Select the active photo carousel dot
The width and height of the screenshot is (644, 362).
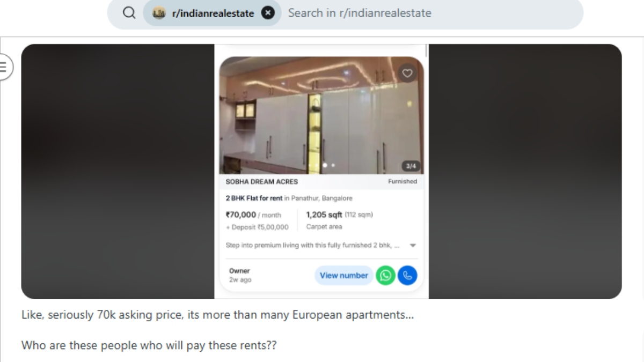tap(325, 165)
